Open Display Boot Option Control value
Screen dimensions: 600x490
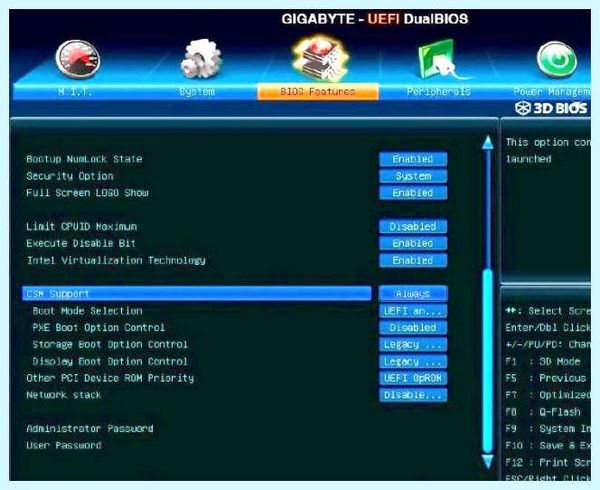pos(413,361)
